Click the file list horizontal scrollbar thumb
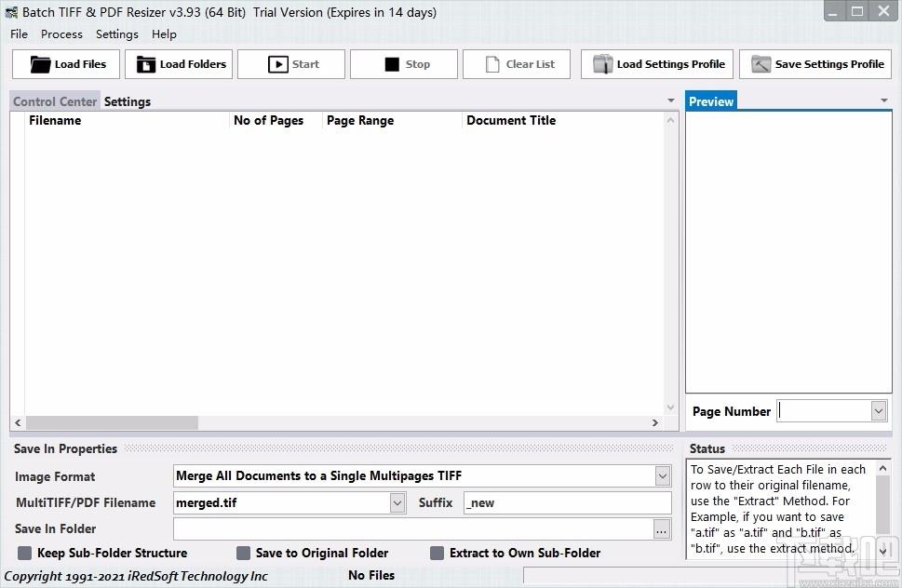This screenshot has height=588, width=902. [x=113, y=422]
